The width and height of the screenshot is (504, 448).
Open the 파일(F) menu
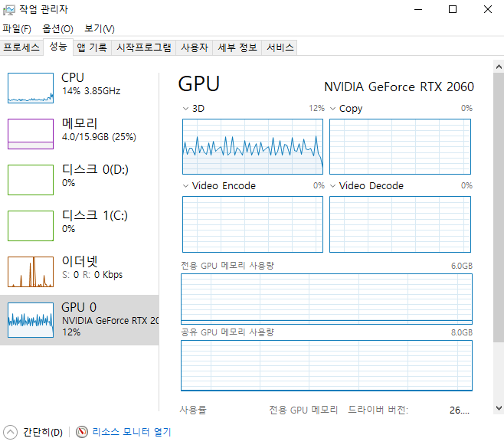(x=16, y=29)
